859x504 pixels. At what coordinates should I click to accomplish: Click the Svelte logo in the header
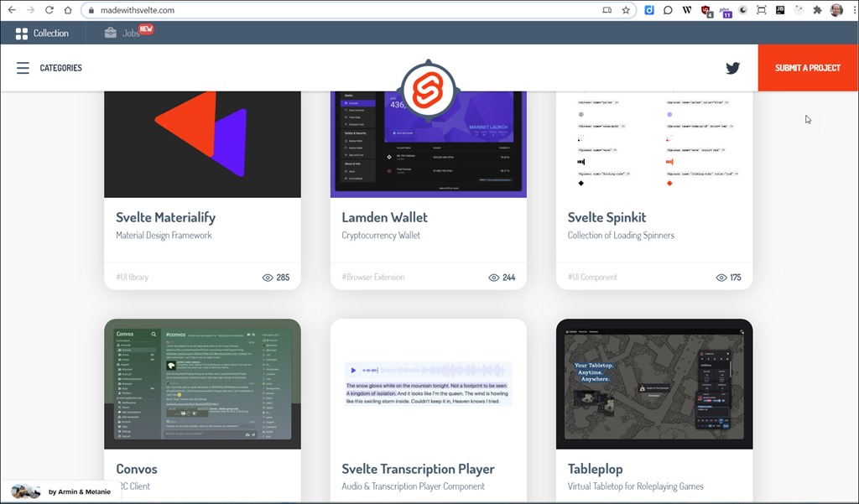click(429, 91)
